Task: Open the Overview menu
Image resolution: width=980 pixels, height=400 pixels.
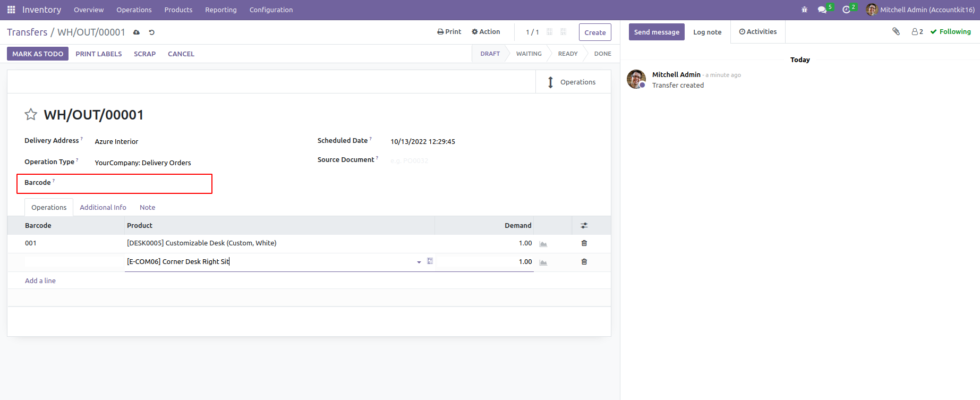Action: click(89, 10)
